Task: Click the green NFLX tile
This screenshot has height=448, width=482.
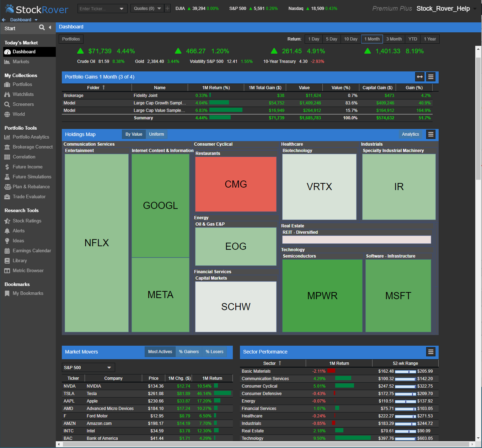Action: click(x=97, y=243)
